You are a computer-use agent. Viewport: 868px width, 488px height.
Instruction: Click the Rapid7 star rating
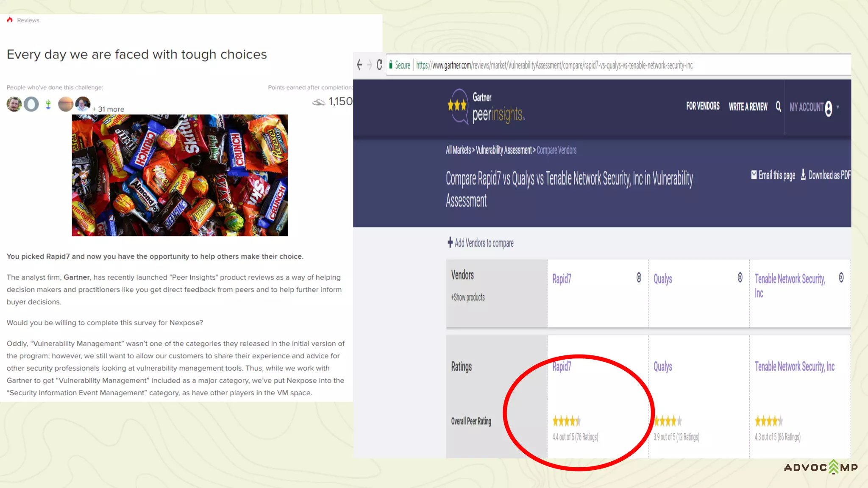(566, 421)
